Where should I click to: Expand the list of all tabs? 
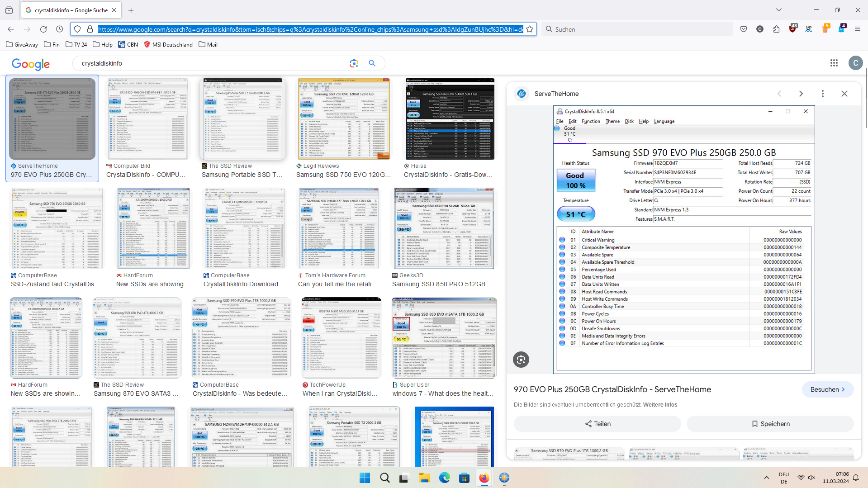click(x=778, y=10)
